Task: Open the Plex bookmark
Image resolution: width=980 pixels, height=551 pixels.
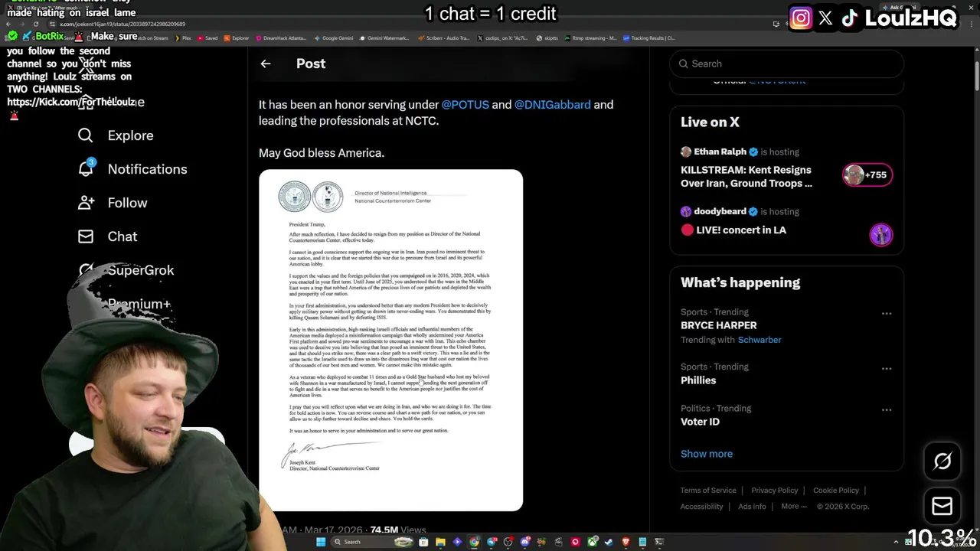Action: pyautogui.click(x=184, y=38)
